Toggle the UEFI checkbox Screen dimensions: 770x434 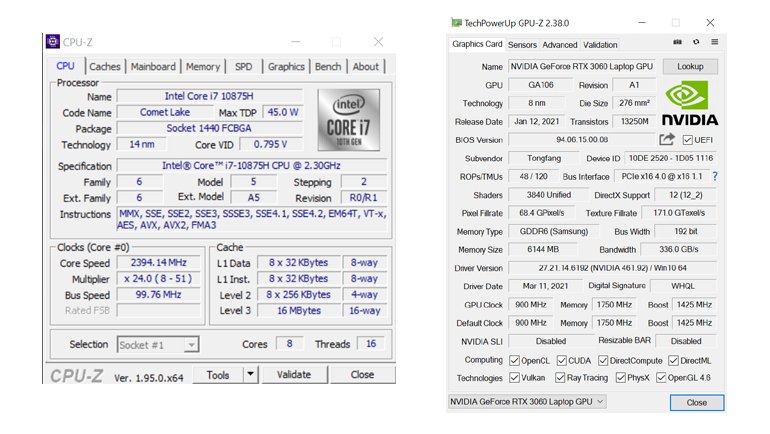[688, 140]
